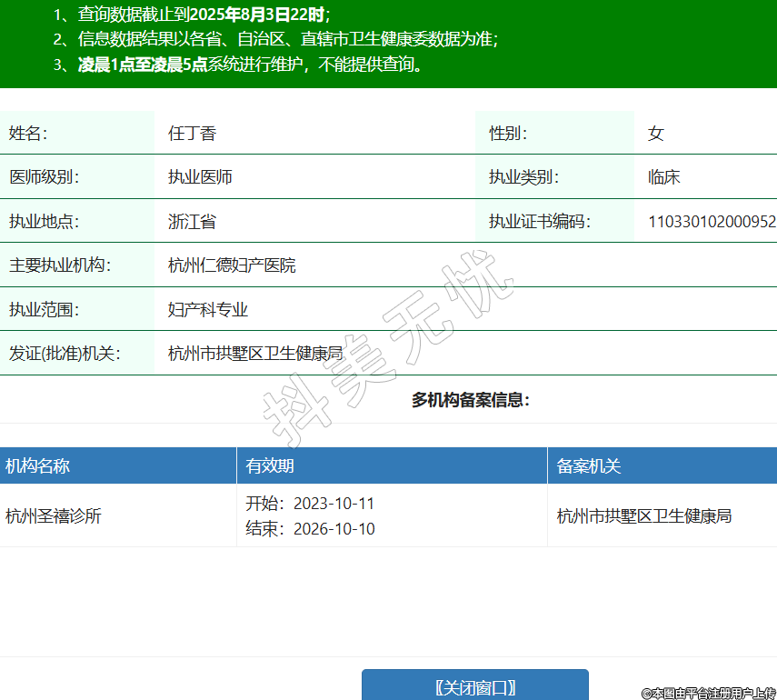Click the 机构名称 column header
The image size is (777, 700).
(38, 466)
